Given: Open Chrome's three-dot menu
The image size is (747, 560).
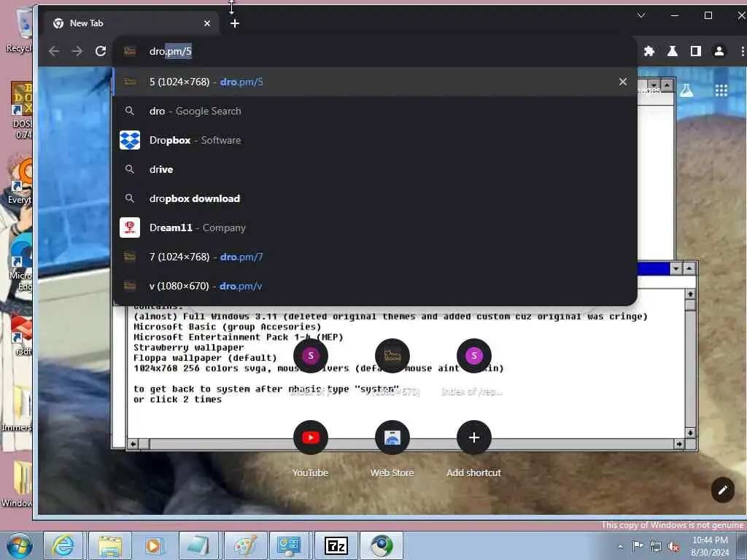Looking at the screenshot, I should [x=742, y=51].
